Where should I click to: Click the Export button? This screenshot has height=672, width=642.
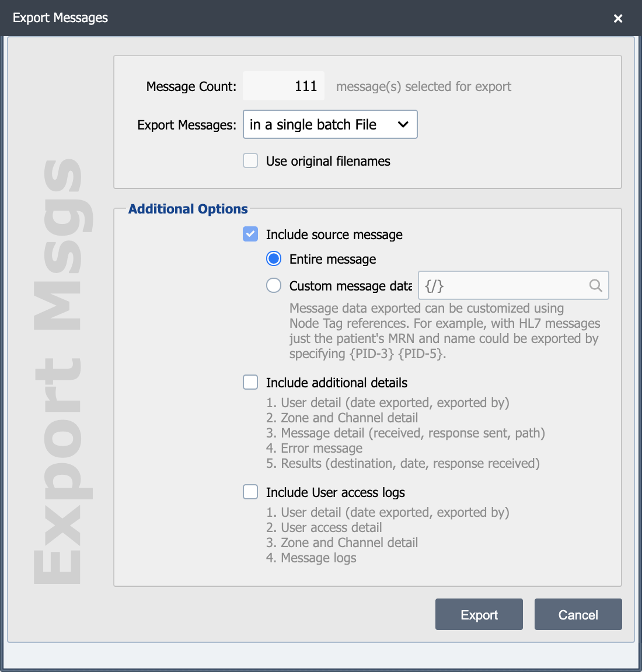pos(479,615)
